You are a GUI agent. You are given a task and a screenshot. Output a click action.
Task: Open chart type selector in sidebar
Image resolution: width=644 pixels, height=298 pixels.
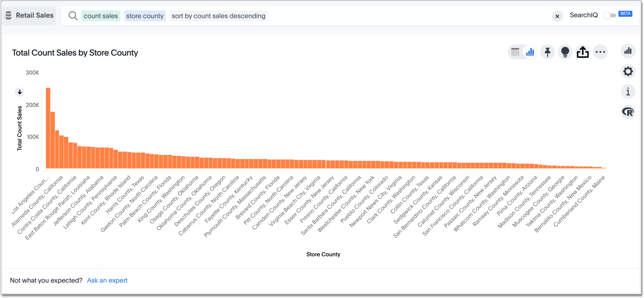(x=628, y=51)
